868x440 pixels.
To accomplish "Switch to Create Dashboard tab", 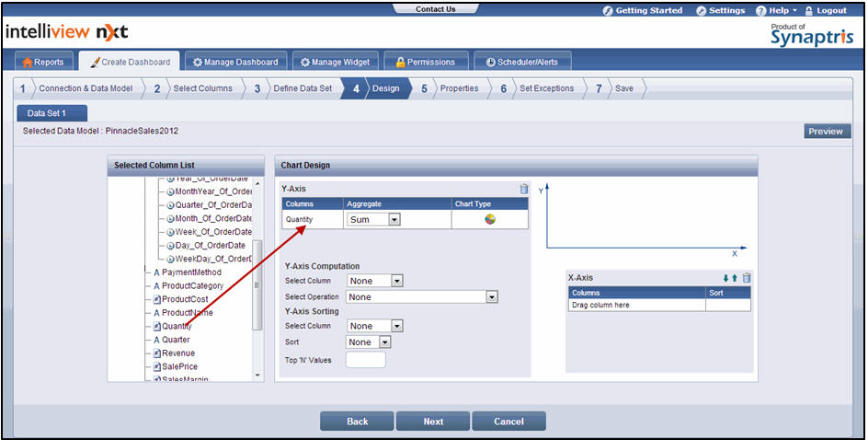I will click(129, 62).
